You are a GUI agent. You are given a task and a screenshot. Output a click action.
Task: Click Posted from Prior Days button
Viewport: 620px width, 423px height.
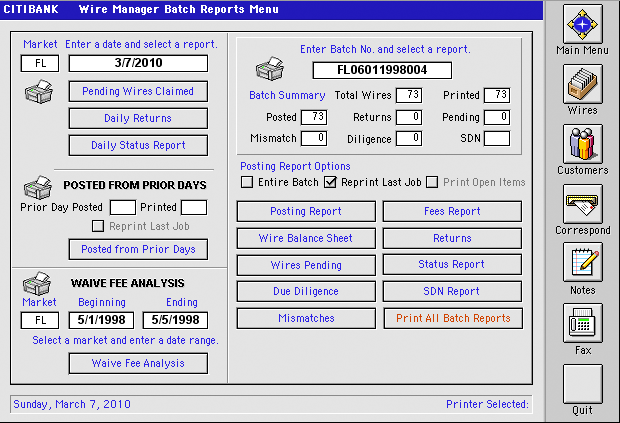point(138,249)
